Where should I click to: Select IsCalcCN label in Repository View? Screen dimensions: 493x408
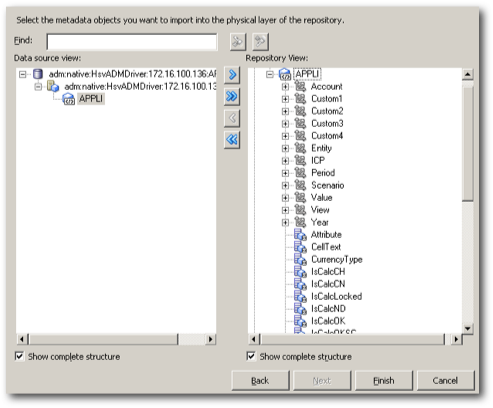tap(328, 284)
